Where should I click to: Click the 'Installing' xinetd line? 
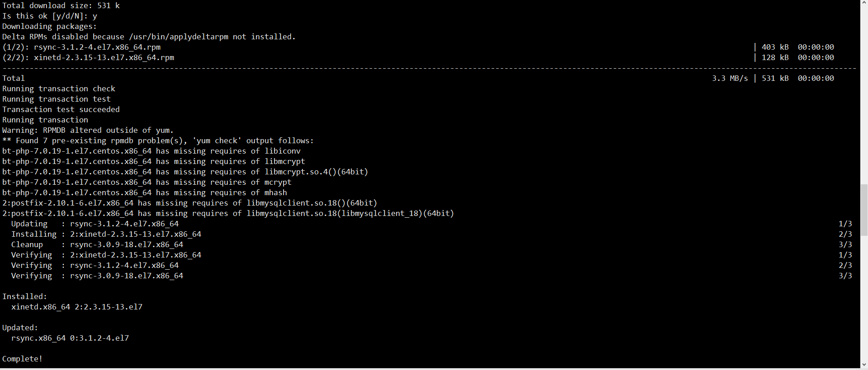tap(106, 234)
